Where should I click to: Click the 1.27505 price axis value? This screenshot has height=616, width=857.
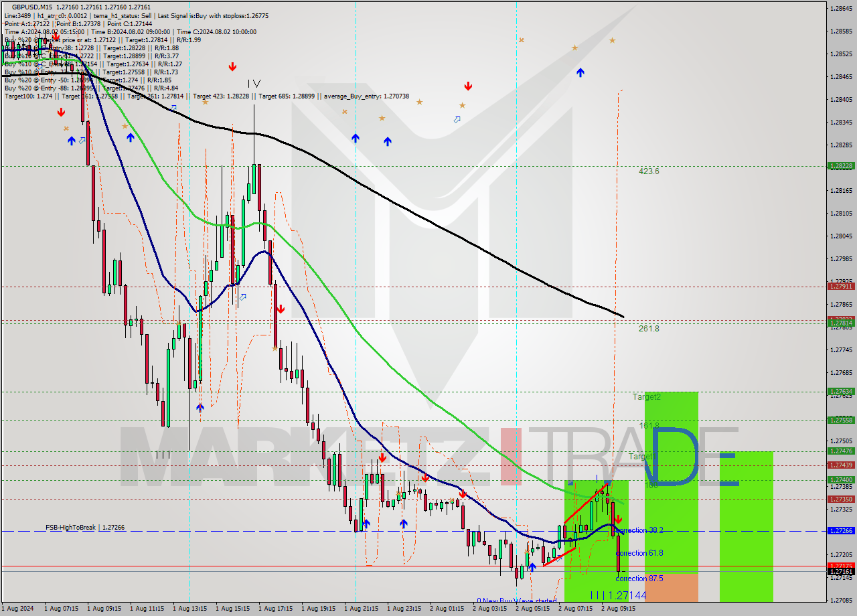click(841, 441)
